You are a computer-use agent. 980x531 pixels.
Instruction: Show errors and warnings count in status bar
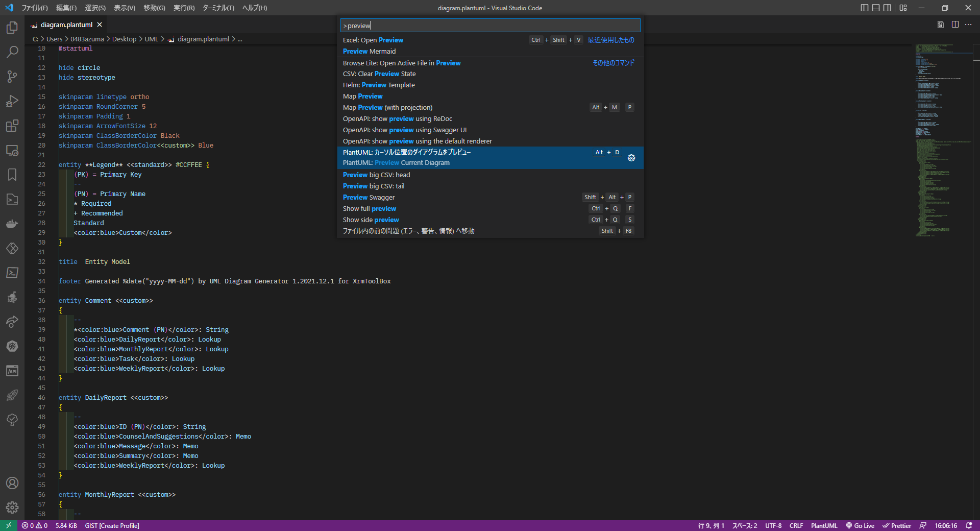[35, 525]
